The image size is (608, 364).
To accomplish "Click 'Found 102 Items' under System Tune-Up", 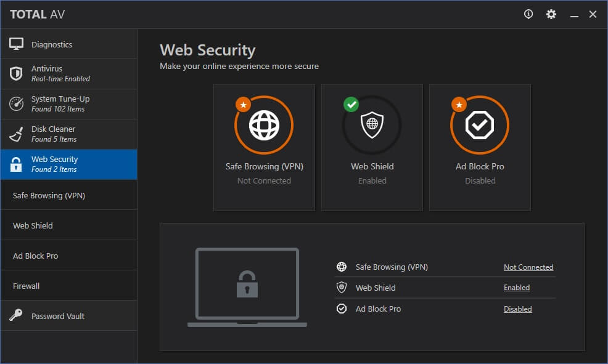I will pos(58,109).
